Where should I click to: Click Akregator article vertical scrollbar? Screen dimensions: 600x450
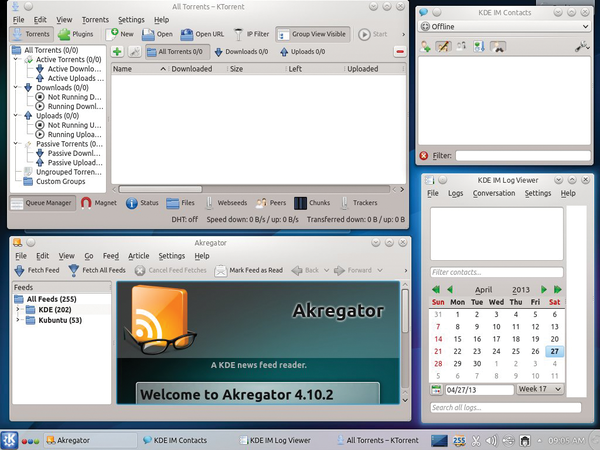(x=405, y=311)
